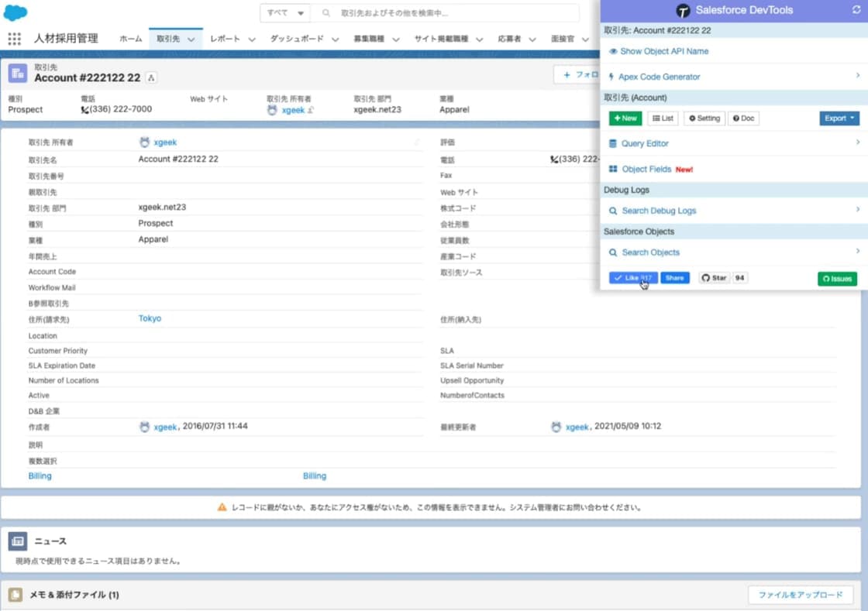Screen dimensions: 868x611
Task: Expand the 取引先 tab chevron menu
Action: pos(191,39)
